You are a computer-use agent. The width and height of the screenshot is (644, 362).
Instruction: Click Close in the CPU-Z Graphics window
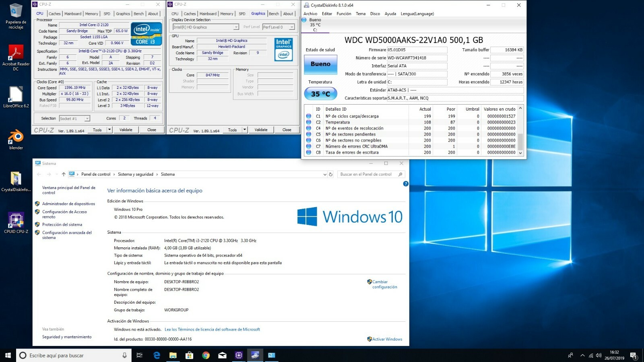(287, 130)
